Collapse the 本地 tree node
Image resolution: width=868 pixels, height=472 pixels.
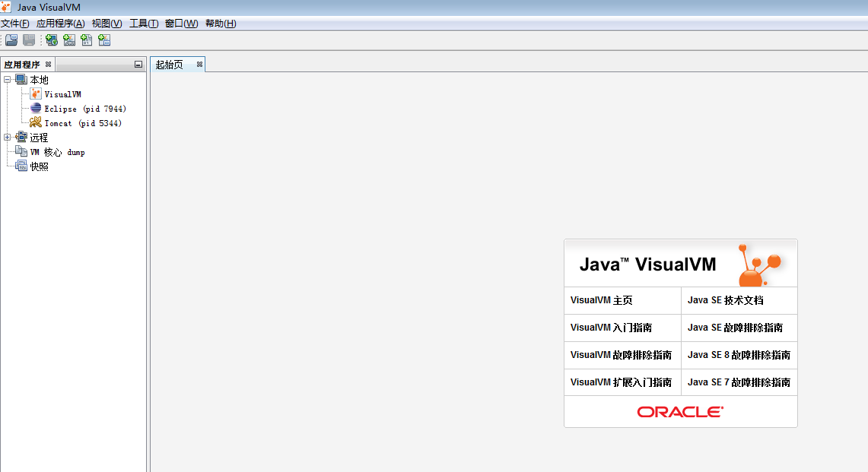coord(8,80)
